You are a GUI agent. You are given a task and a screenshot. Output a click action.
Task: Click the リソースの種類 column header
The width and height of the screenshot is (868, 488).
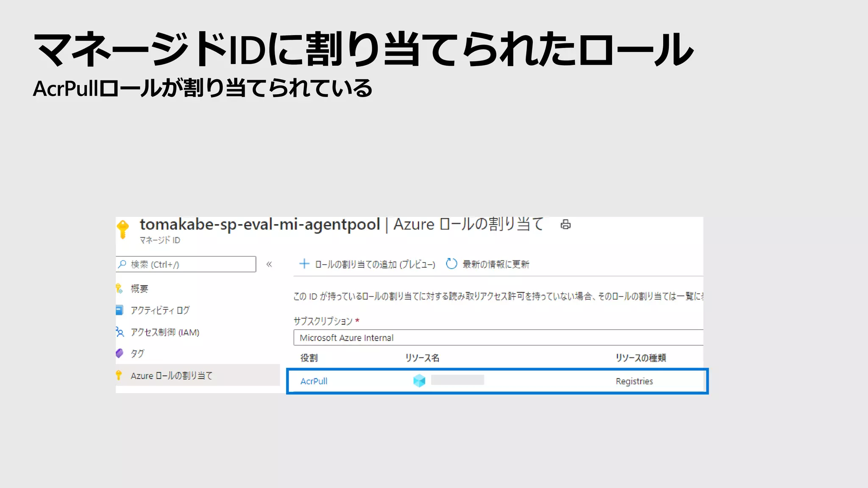click(641, 358)
